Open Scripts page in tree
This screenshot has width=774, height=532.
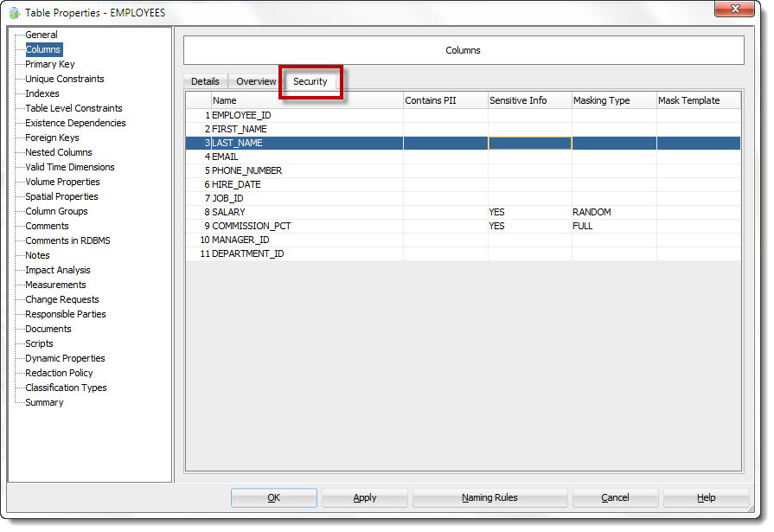39,343
